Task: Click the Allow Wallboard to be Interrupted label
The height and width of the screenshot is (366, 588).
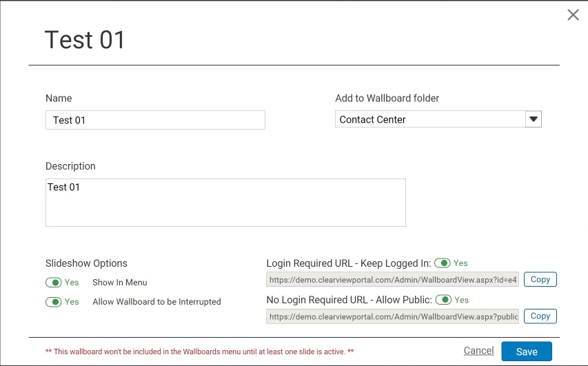Action: (156, 302)
